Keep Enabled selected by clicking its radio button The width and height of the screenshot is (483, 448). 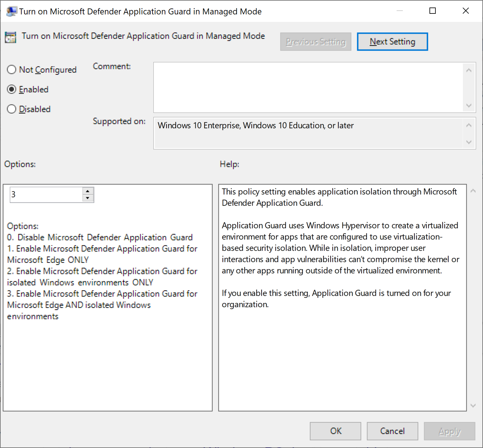[x=11, y=89]
